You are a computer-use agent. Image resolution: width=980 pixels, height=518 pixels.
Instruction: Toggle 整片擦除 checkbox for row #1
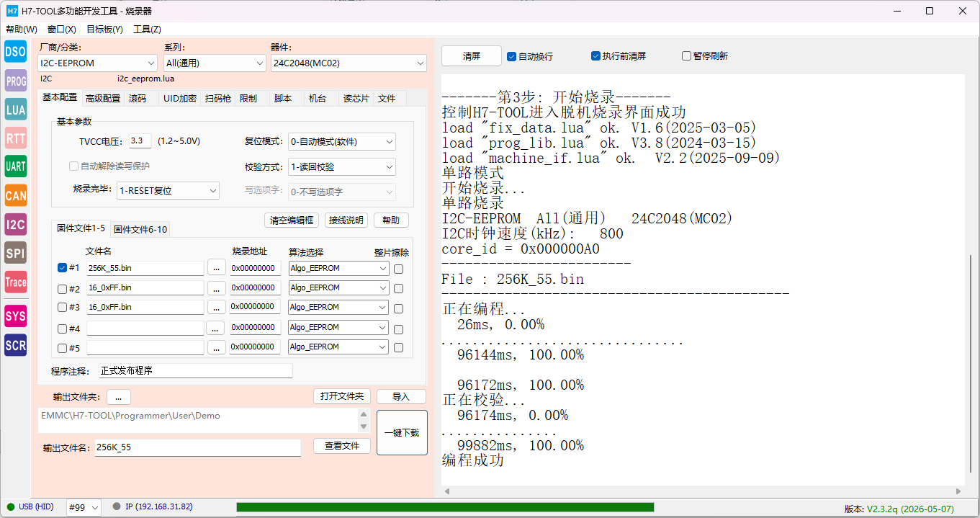[x=398, y=269]
